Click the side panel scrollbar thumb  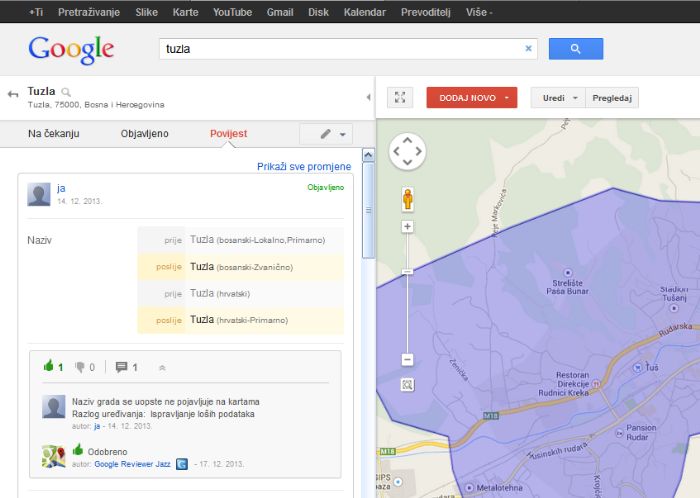368,210
